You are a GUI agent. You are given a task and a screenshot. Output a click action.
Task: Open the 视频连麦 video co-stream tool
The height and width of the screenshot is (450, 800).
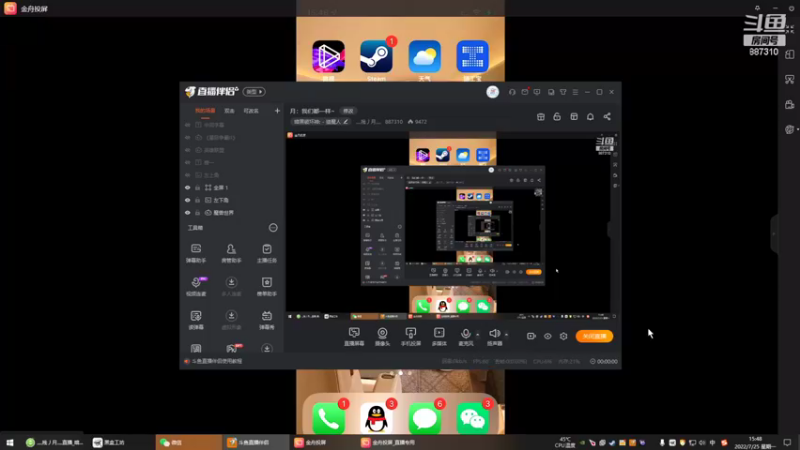196,286
